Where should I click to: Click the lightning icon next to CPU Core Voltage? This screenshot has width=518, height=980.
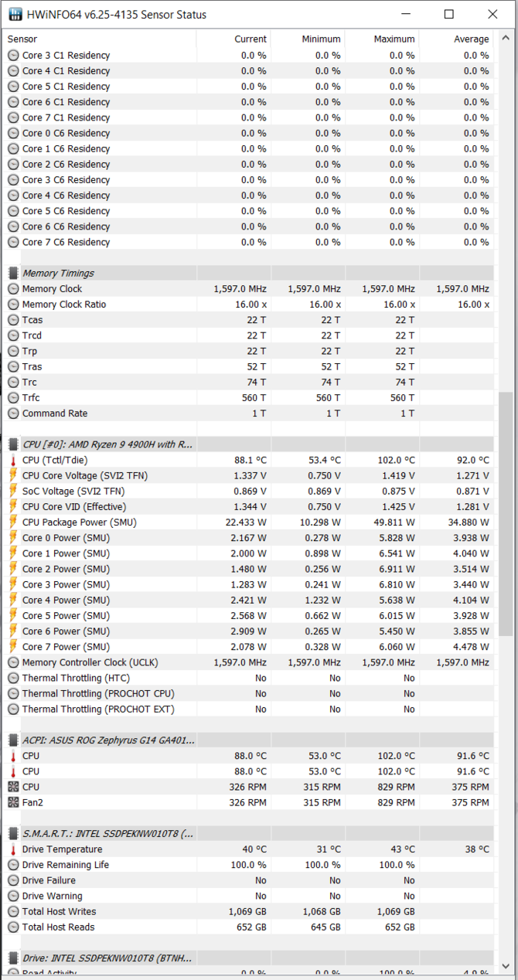click(x=13, y=475)
